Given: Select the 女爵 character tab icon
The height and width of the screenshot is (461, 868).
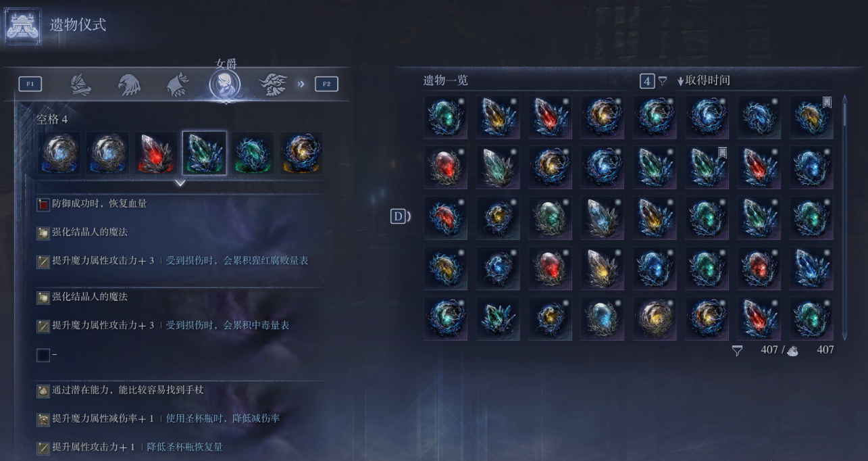Looking at the screenshot, I should pyautogui.click(x=225, y=84).
